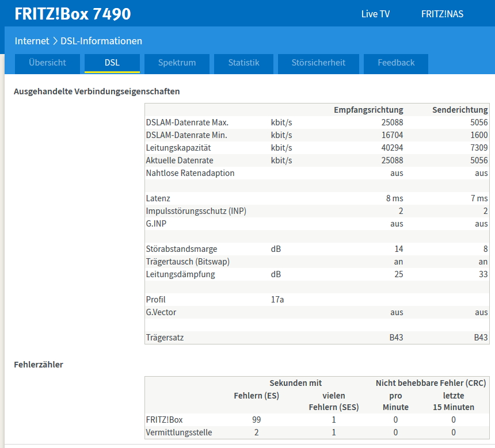This screenshot has width=495, height=448.
Task: Select the DSLAM-Datenrate Min. row label
Action: [186, 135]
